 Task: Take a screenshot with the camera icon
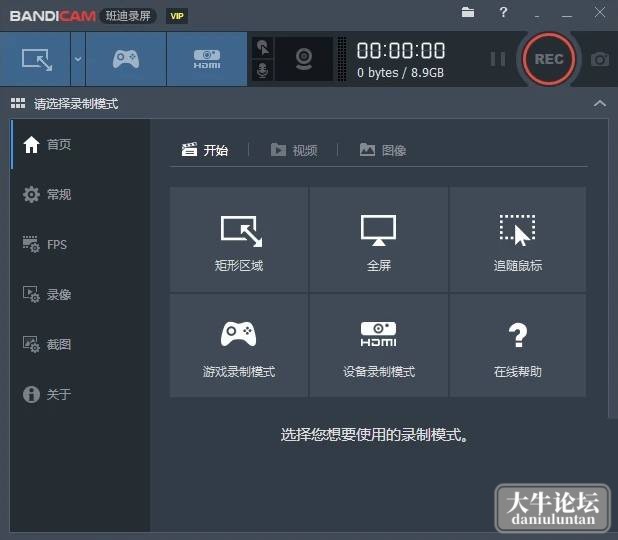(x=600, y=59)
